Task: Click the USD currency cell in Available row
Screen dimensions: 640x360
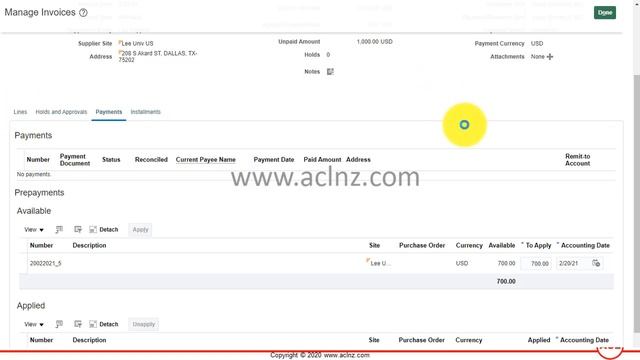Action: tap(462, 264)
